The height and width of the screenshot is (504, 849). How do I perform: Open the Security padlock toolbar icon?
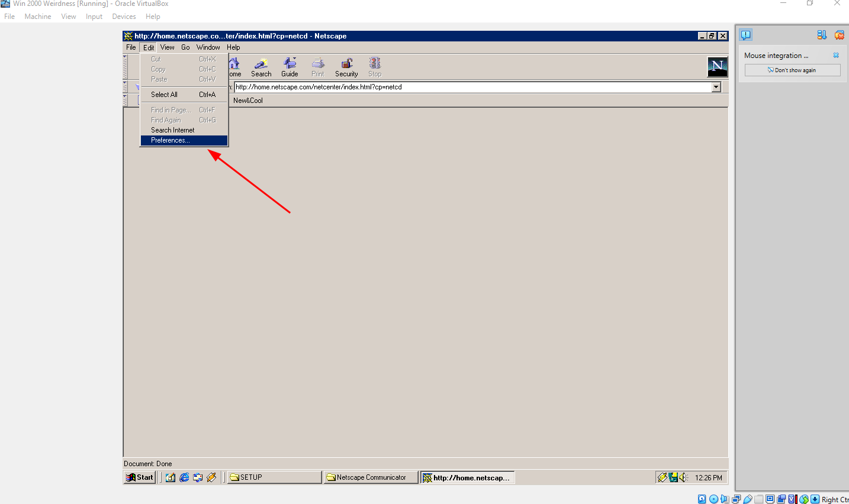(346, 67)
